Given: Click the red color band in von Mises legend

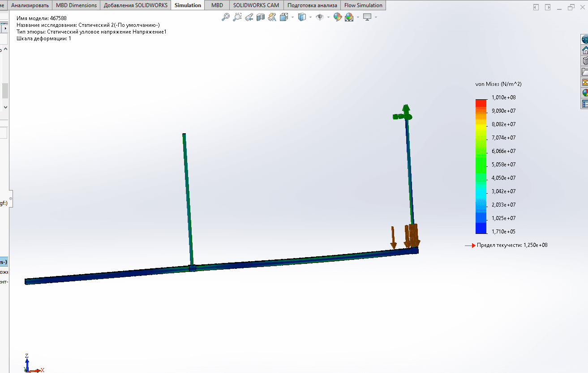Looking at the screenshot, I should (x=481, y=103).
